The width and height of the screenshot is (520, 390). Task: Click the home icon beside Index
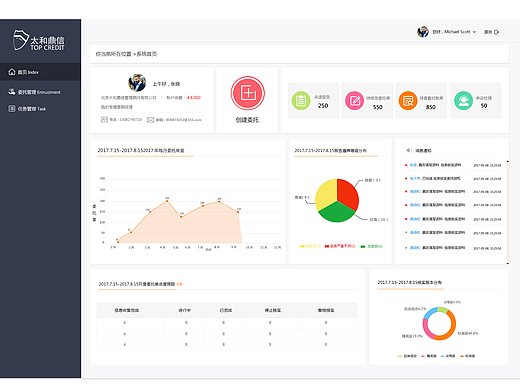coord(12,72)
